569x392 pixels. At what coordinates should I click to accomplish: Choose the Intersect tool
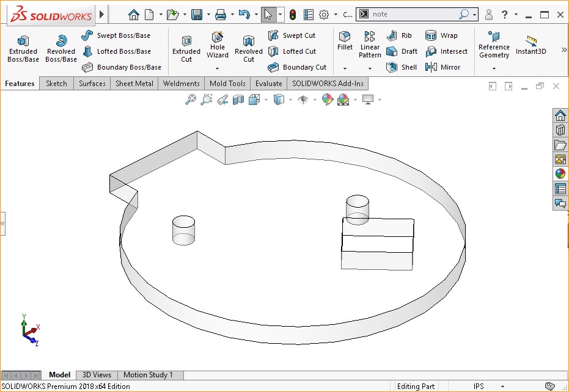(x=446, y=51)
